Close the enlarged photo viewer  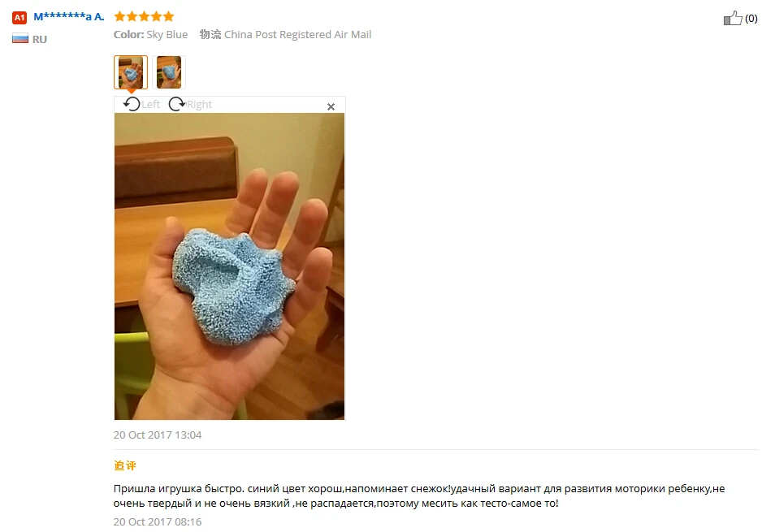click(331, 106)
